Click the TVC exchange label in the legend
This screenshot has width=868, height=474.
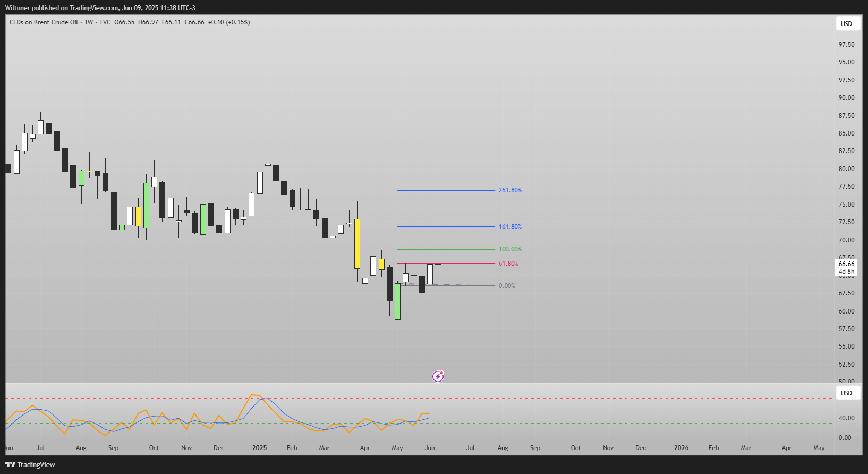click(105, 22)
